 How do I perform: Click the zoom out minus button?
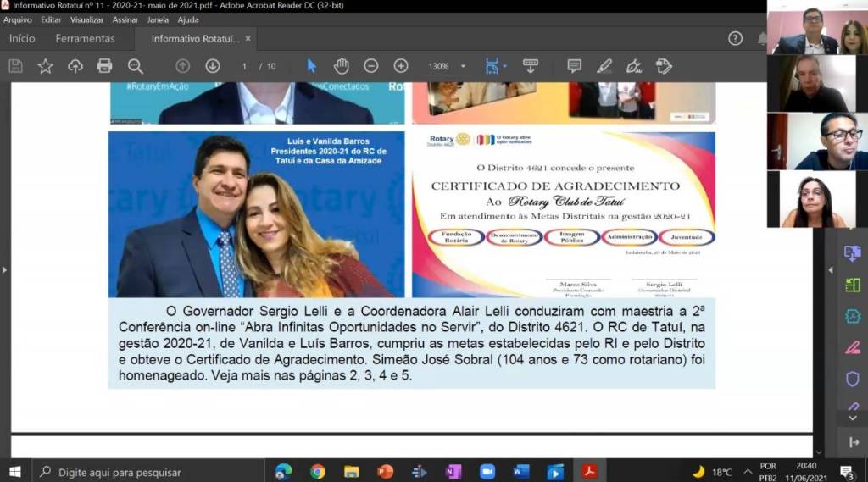click(370, 66)
